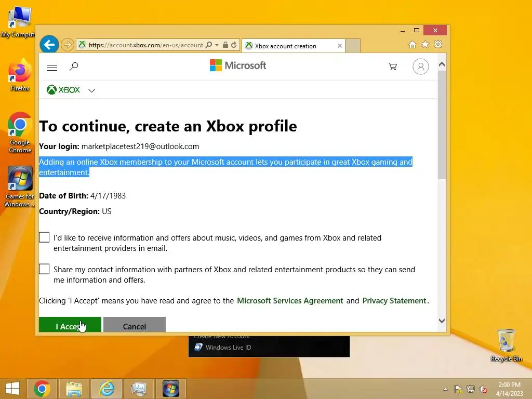
Task: Open the shopping cart icon
Action: [393, 66]
